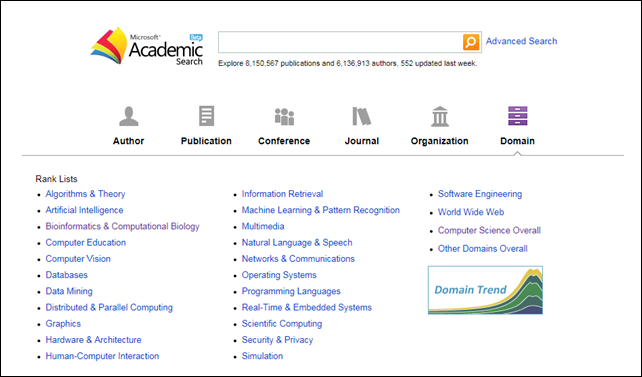Open the Publication document icon
The width and height of the screenshot is (642, 377).
click(x=206, y=116)
